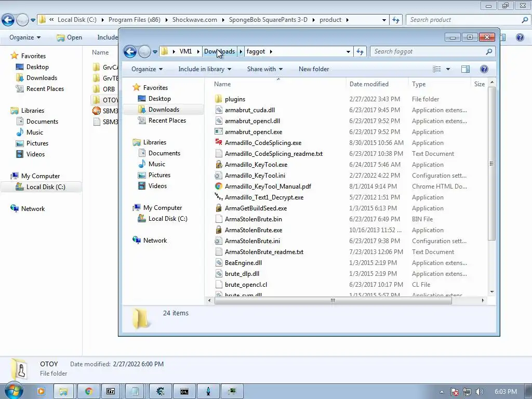The height and width of the screenshot is (399, 532).
Task: Select the Armadillo_Text1_Decrypt.exe icon
Action: [219, 197]
